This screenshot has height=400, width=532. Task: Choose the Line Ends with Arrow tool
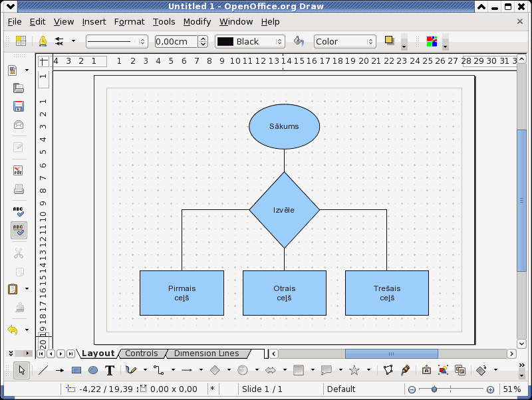click(x=60, y=370)
